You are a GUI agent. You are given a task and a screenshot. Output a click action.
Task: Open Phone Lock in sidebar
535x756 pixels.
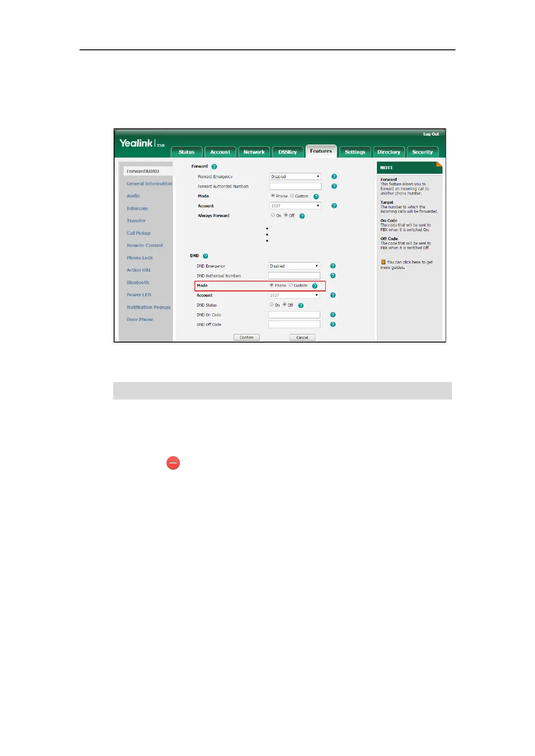click(140, 258)
